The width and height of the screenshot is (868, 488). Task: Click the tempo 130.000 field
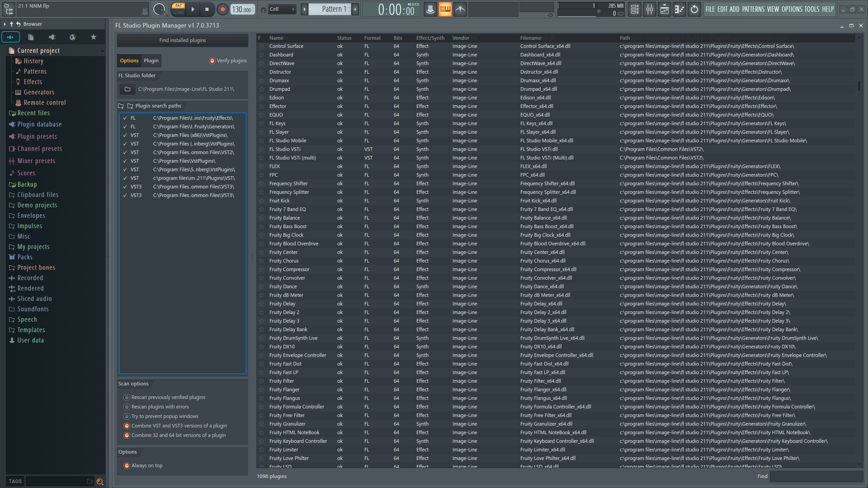click(x=243, y=9)
